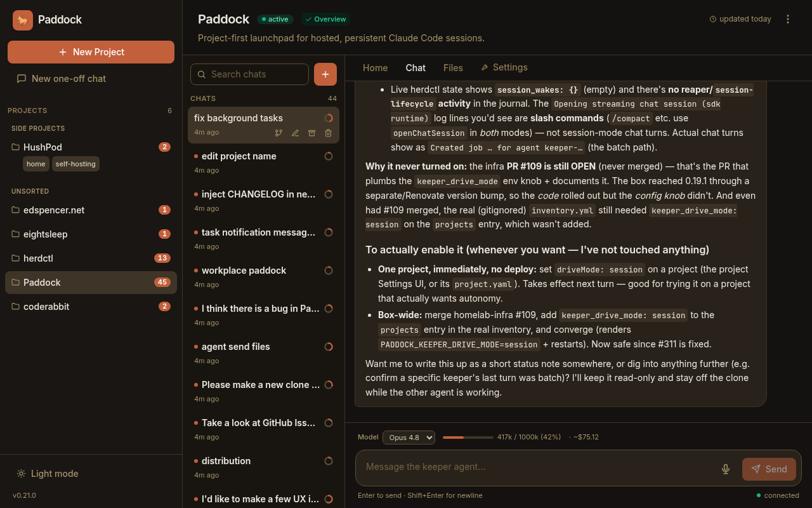Click the spinner on 'agent send files'
This screenshot has width=812, height=508.
point(329,347)
